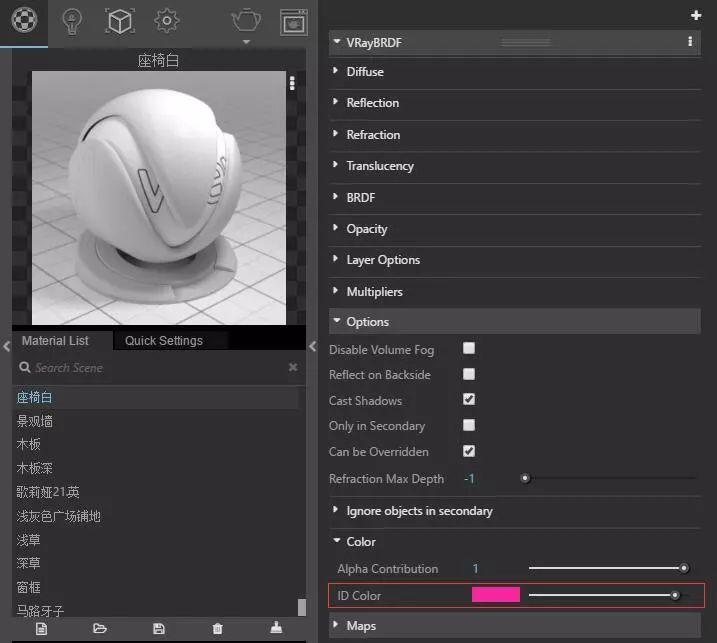Collapse left panel with arrow

tap(6, 346)
